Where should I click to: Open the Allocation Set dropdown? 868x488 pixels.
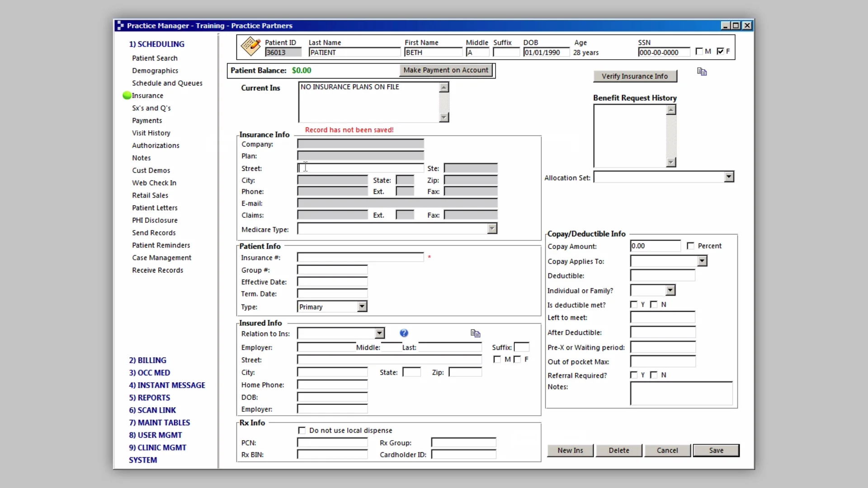click(x=728, y=177)
